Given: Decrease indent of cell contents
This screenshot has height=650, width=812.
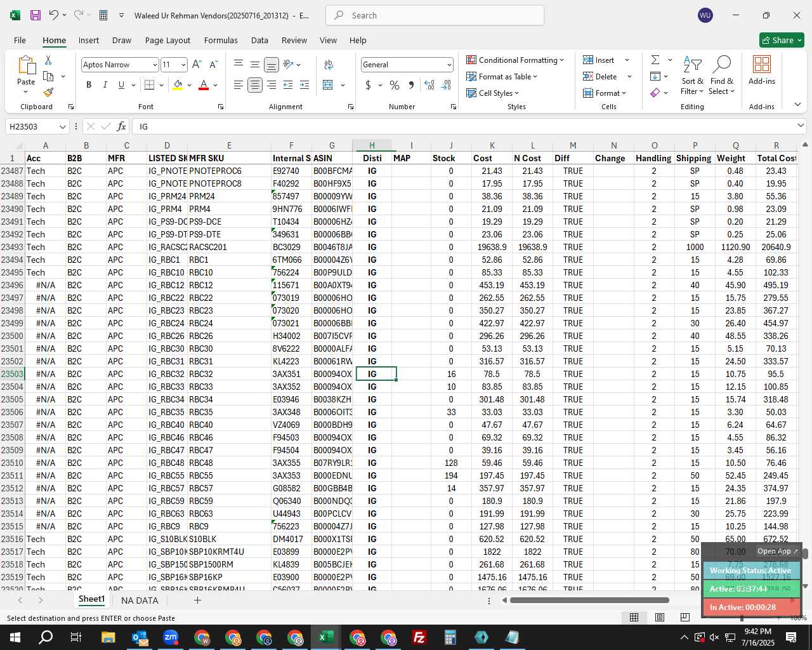Looking at the screenshot, I should (x=288, y=85).
